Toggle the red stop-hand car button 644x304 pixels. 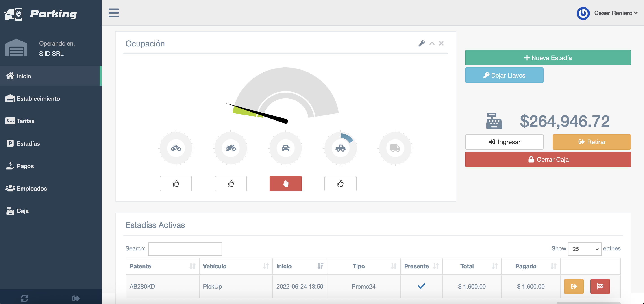[x=285, y=184]
